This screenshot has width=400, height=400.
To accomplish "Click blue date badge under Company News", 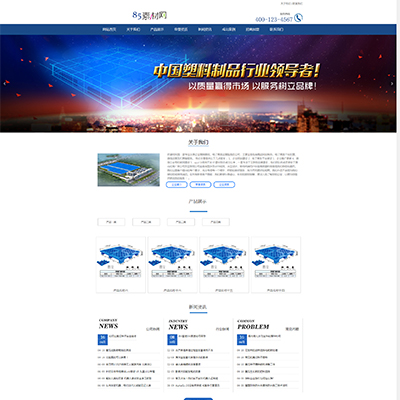I will pos(103,340).
